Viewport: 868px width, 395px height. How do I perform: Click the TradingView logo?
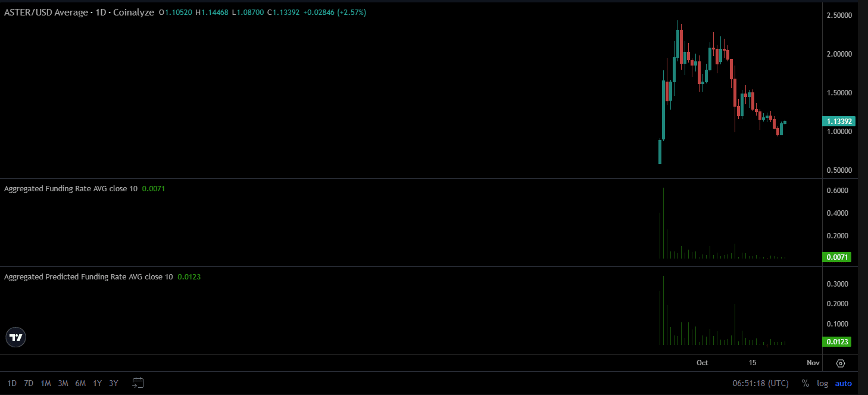tap(16, 338)
